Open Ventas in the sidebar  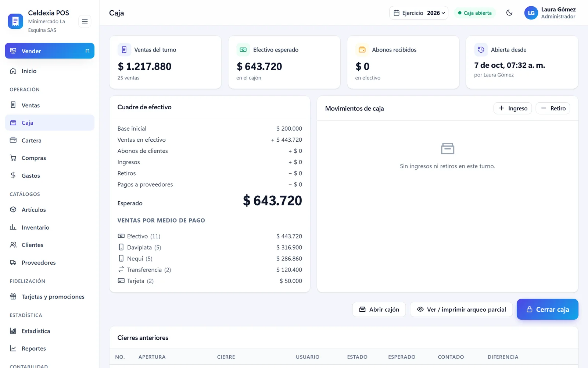[x=50, y=105]
